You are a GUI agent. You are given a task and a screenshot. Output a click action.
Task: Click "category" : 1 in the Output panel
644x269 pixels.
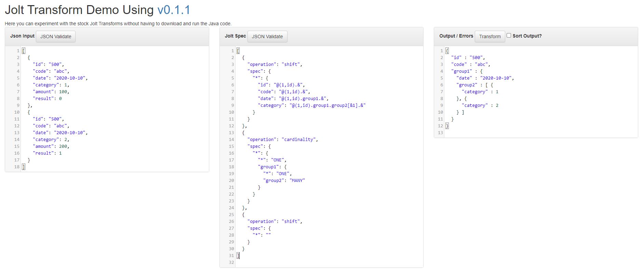(x=480, y=92)
